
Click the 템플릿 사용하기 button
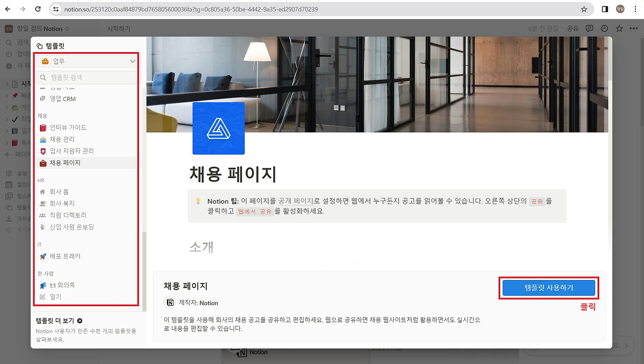tap(548, 288)
